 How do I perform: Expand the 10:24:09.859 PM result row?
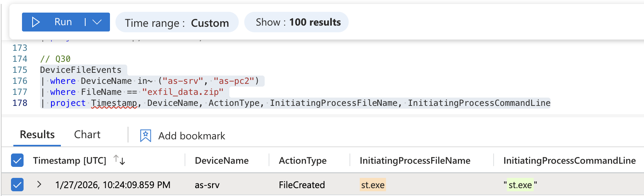point(39,184)
